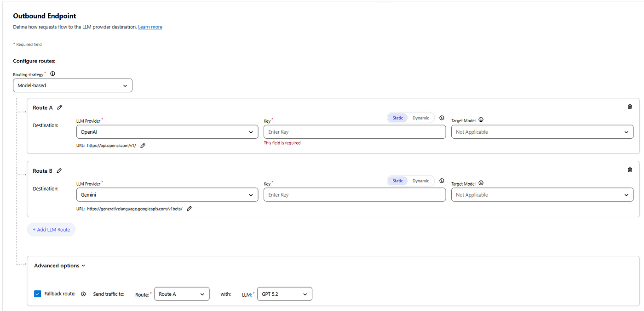Focus the Route A Key input field
The image size is (644, 311).
click(x=355, y=132)
